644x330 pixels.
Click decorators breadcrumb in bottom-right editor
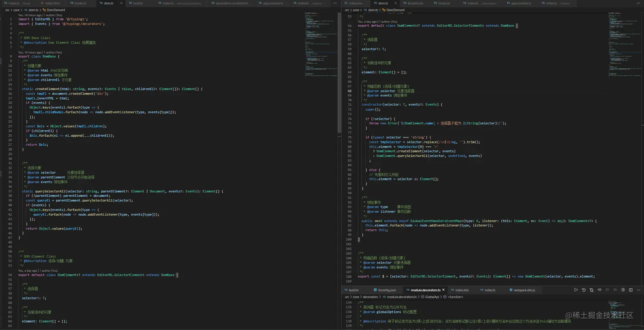[x=370, y=297]
